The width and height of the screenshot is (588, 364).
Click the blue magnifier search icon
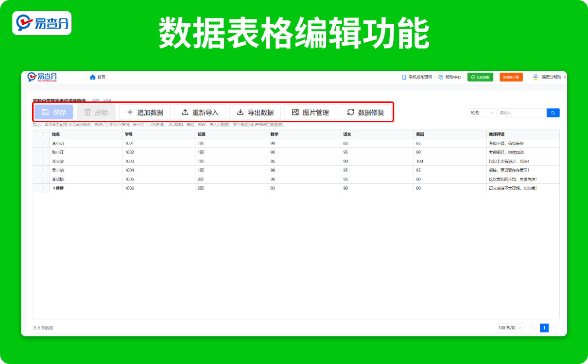553,112
